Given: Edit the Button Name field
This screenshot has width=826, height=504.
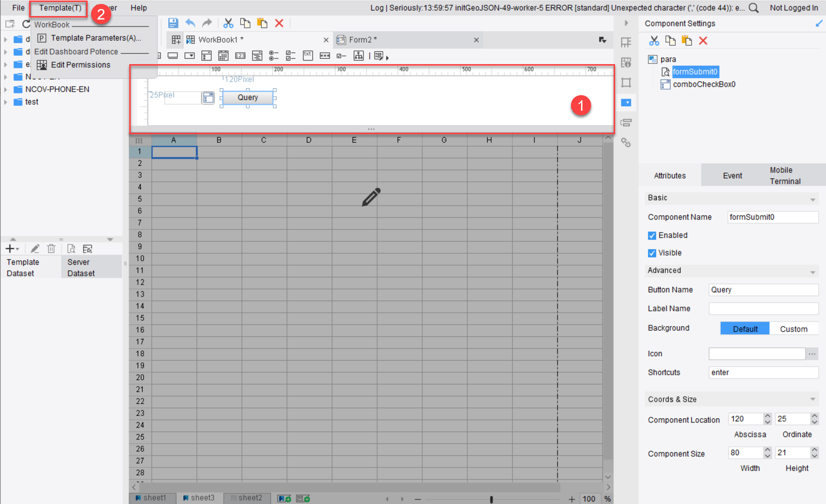Looking at the screenshot, I should [763, 290].
